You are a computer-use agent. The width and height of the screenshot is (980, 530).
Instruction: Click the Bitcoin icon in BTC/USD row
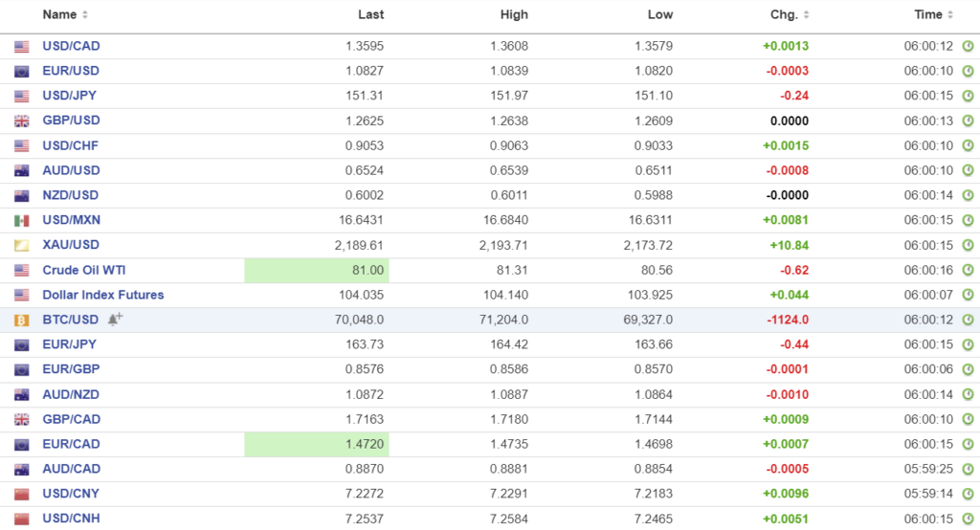[x=22, y=320]
